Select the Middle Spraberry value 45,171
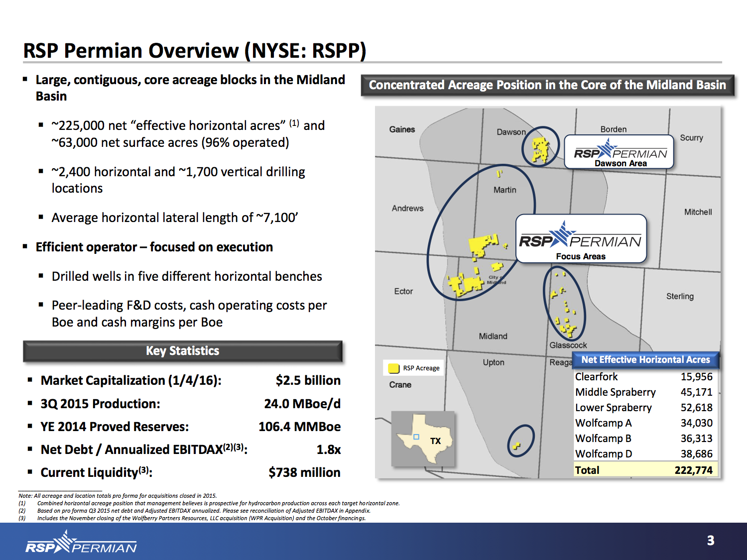Image resolution: width=747 pixels, height=560 pixels. 696,392
